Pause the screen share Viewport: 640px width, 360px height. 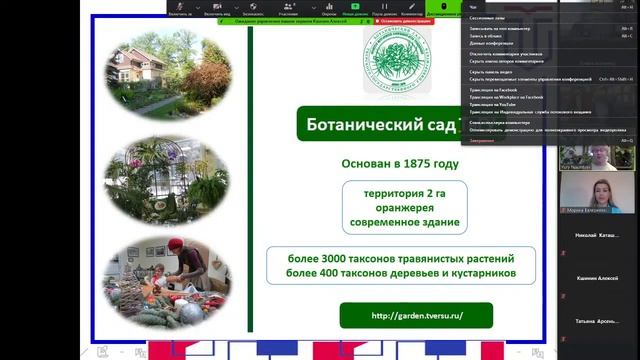tap(384, 8)
